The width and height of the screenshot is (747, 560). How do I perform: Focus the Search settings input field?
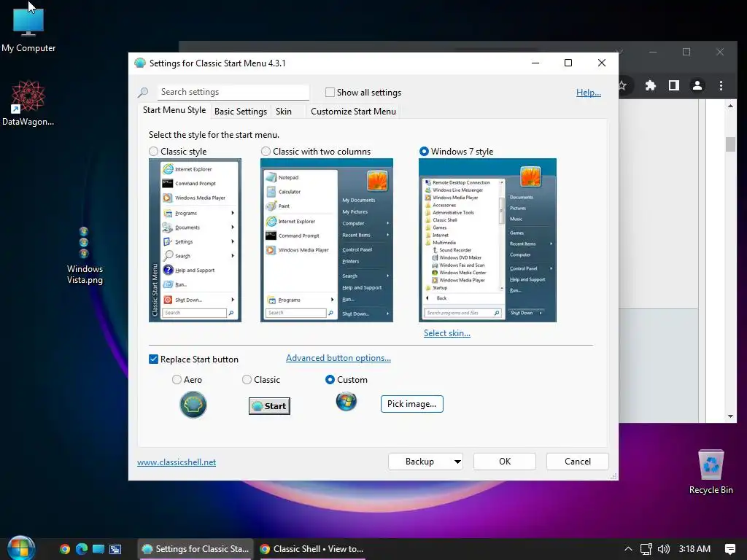click(x=233, y=92)
